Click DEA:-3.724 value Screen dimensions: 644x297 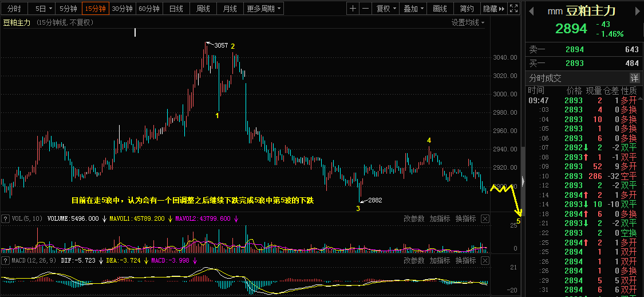pos(123,260)
